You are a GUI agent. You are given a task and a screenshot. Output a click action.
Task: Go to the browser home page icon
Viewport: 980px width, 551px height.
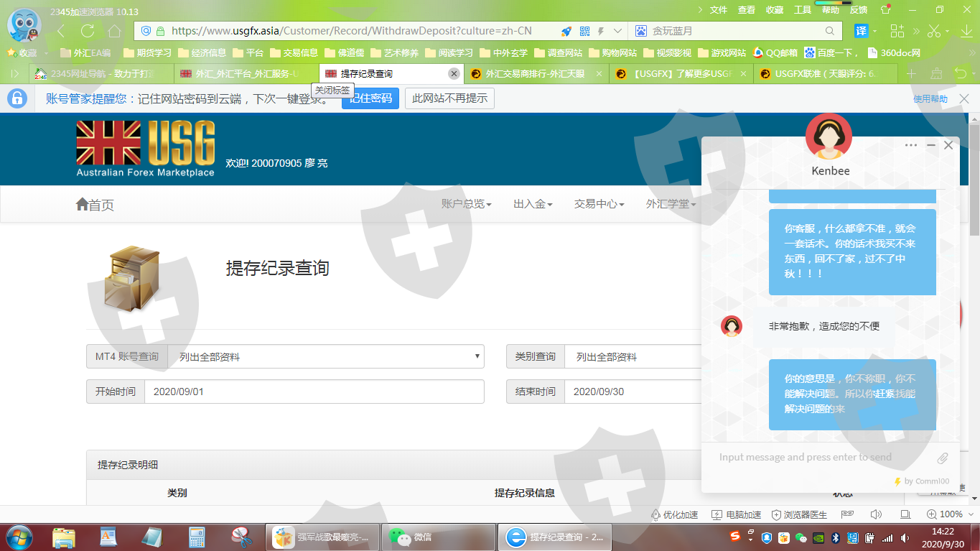coord(115,31)
